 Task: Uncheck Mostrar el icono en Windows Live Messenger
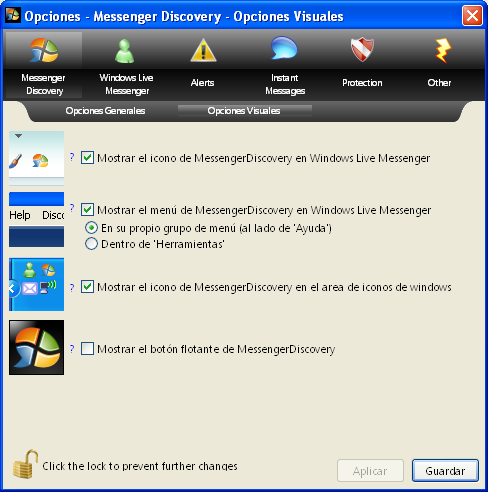[87, 158]
